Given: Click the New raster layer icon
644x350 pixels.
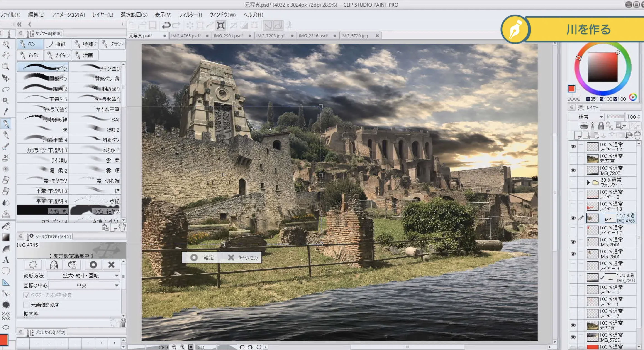Looking at the screenshot, I should pyautogui.click(x=578, y=135).
